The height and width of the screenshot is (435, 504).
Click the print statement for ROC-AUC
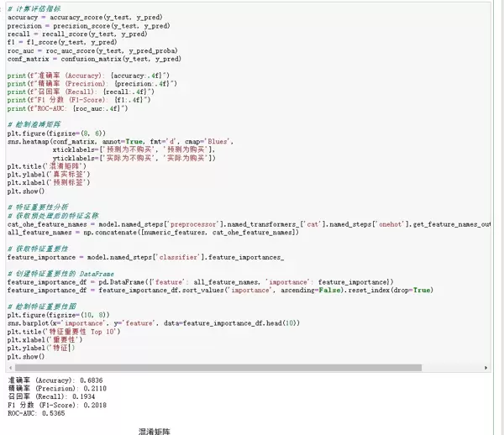coord(67,109)
